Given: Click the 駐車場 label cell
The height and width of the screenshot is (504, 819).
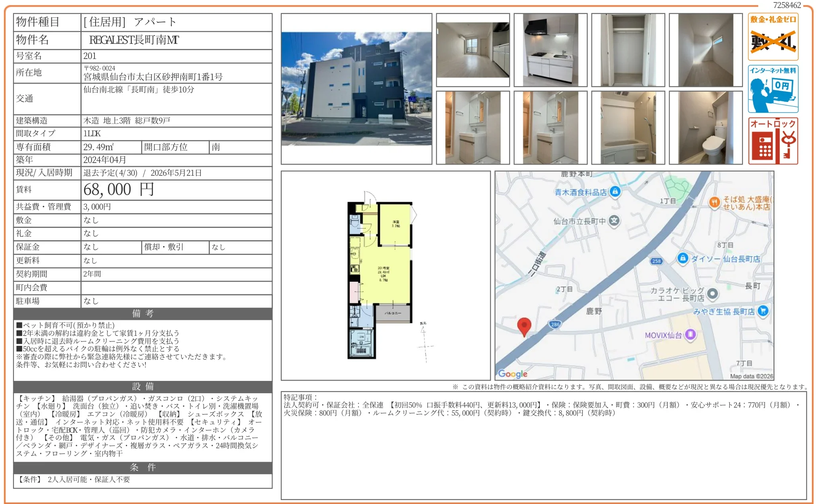Looking at the screenshot, I should click(x=47, y=301).
